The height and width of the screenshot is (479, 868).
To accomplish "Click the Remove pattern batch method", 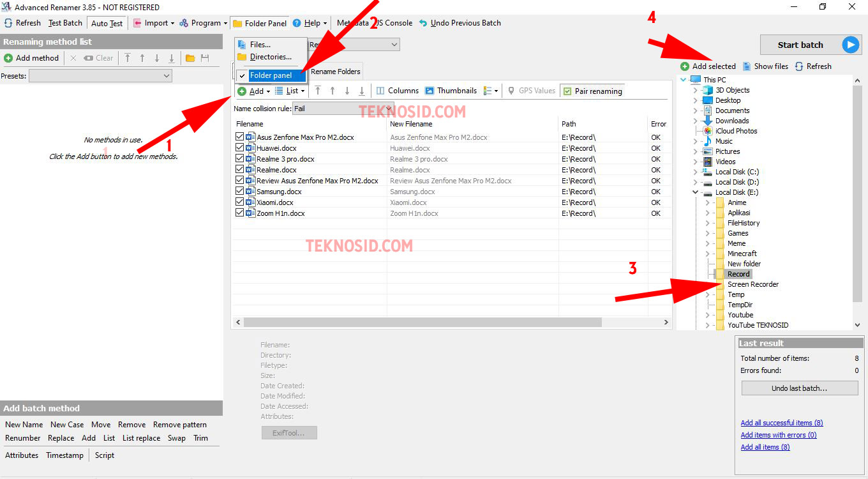I will pyautogui.click(x=180, y=425).
